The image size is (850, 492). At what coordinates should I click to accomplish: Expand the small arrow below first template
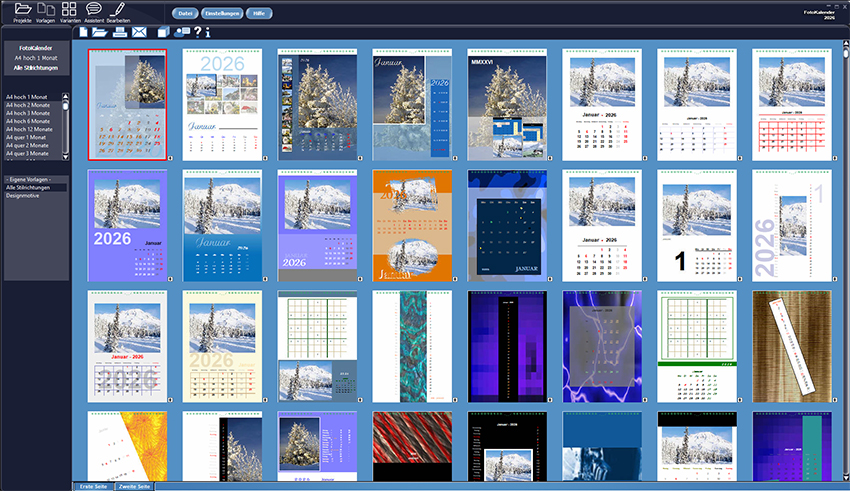tap(169, 157)
